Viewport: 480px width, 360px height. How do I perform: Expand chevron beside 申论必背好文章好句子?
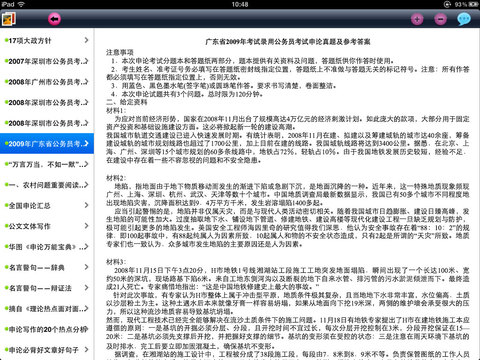pyautogui.click(x=86, y=350)
